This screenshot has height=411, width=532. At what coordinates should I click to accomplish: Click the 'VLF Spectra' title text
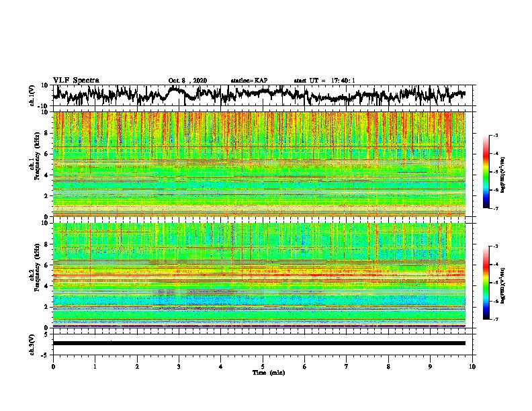(x=76, y=80)
